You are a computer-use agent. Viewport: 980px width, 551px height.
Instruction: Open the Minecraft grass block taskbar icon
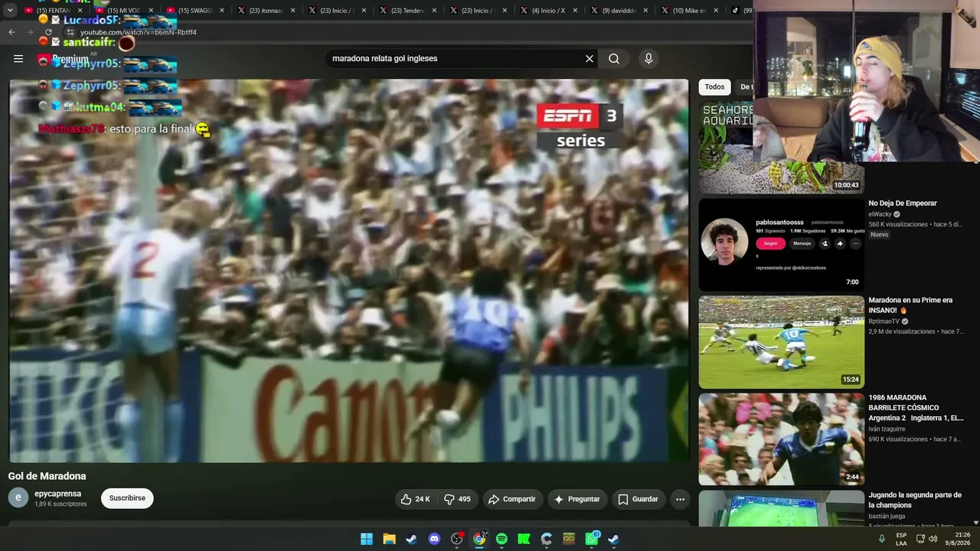coord(569,539)
